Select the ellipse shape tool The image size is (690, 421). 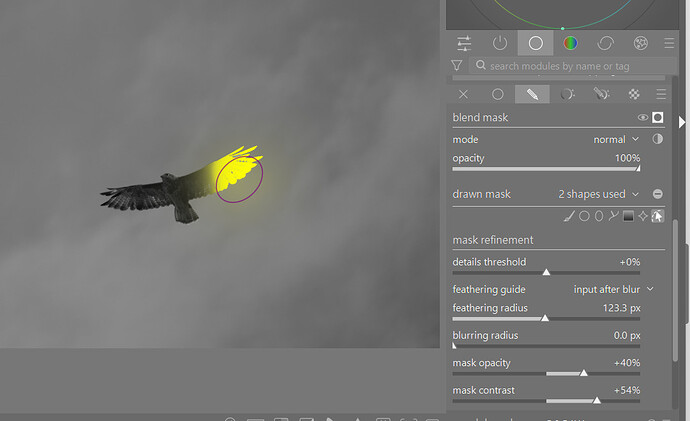(x=599, y=216)
